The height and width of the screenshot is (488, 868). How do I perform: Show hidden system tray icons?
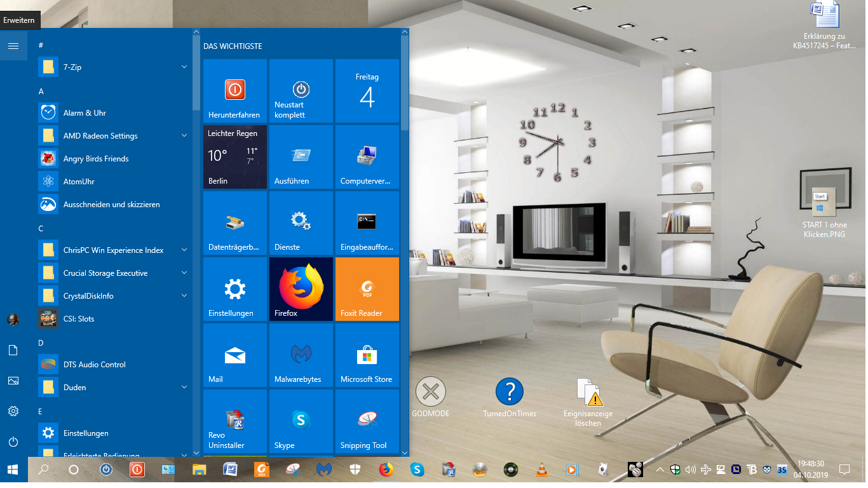tap(660, 470)
